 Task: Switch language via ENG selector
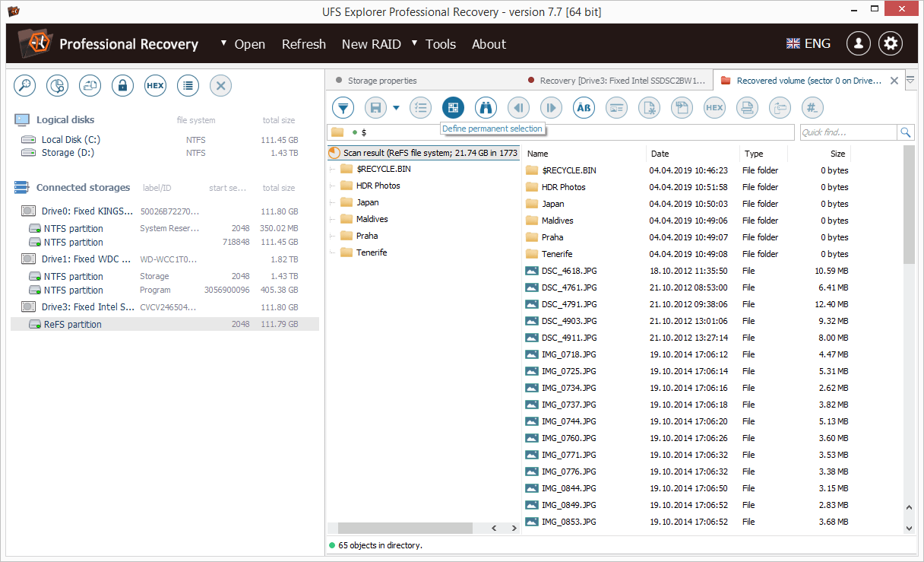click(x=808, y=43)
